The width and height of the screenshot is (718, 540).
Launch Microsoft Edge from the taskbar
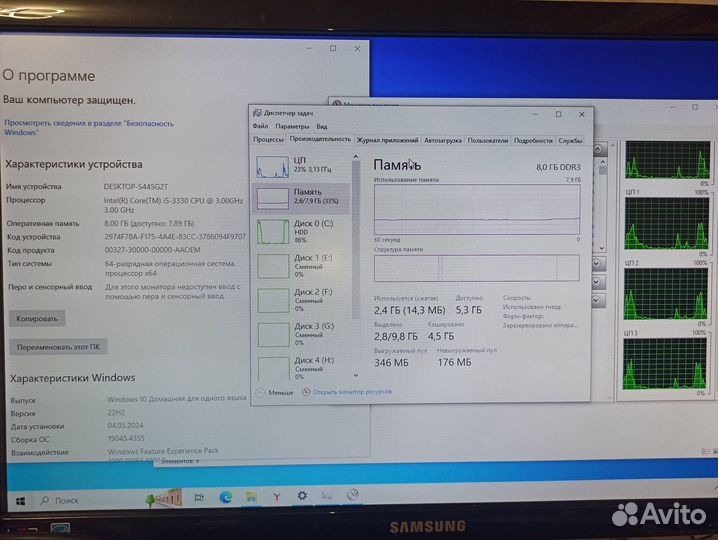pos(225,497)
